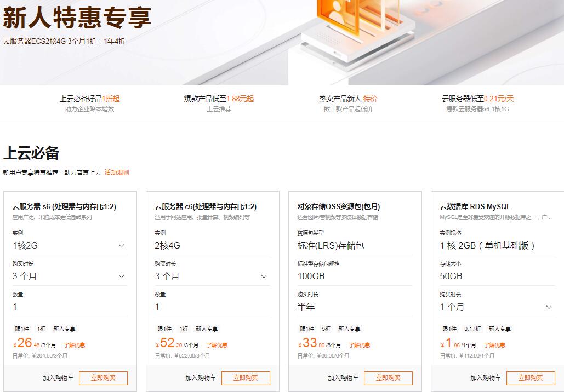Click the MySQL是全球最受欢迎 description
This screenshot has height=392, width=564.
[495, 217]
